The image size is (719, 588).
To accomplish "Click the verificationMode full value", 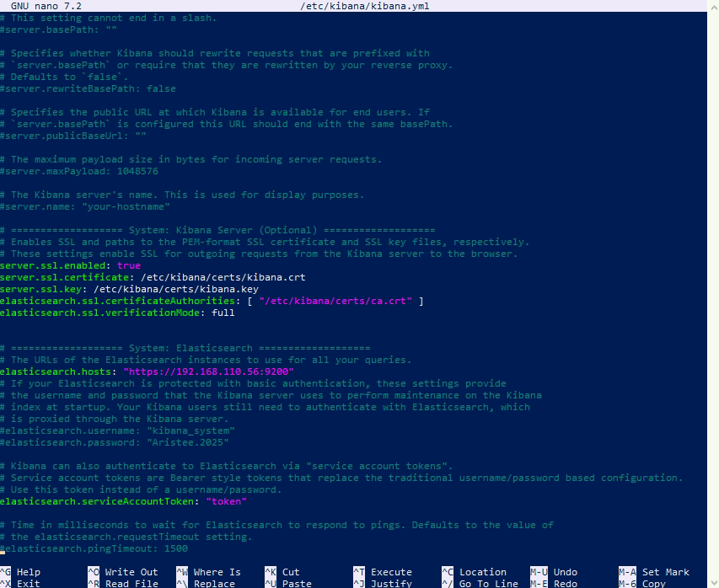I will point(223,313).
